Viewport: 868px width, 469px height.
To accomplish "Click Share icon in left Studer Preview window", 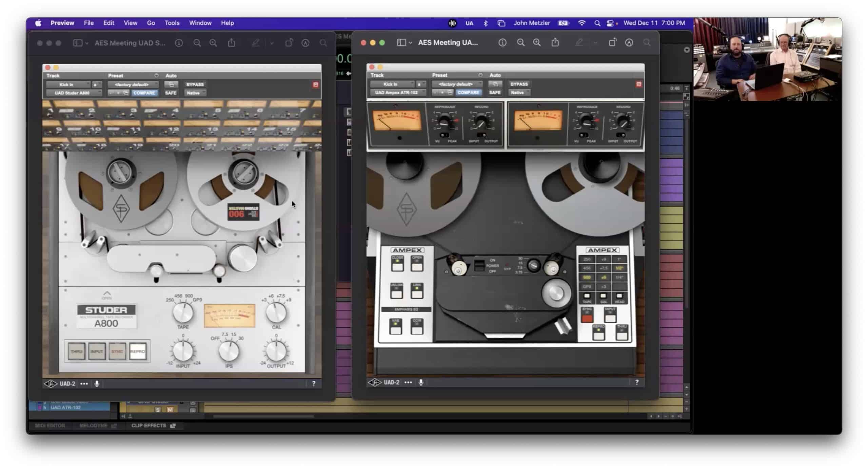I will [x=232, y=43].
